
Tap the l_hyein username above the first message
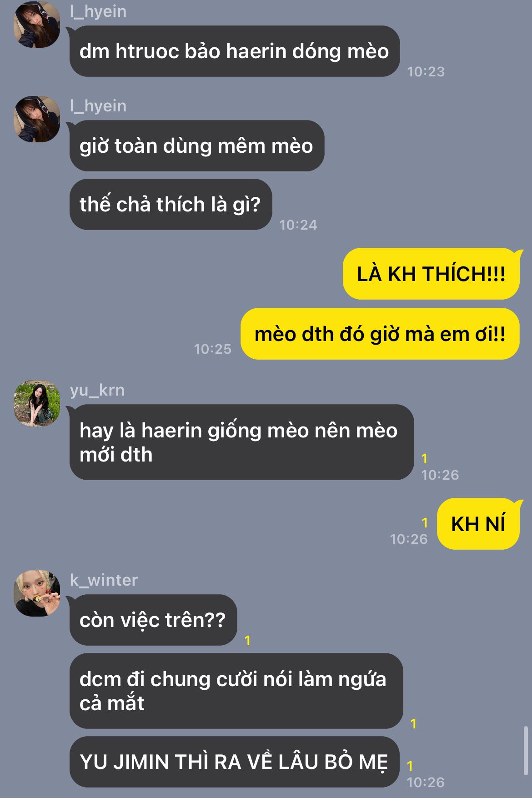(98, 11)
